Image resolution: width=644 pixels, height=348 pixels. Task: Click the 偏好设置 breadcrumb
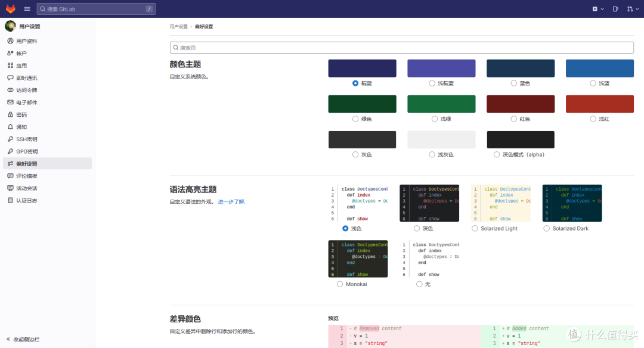click(204, 27)
